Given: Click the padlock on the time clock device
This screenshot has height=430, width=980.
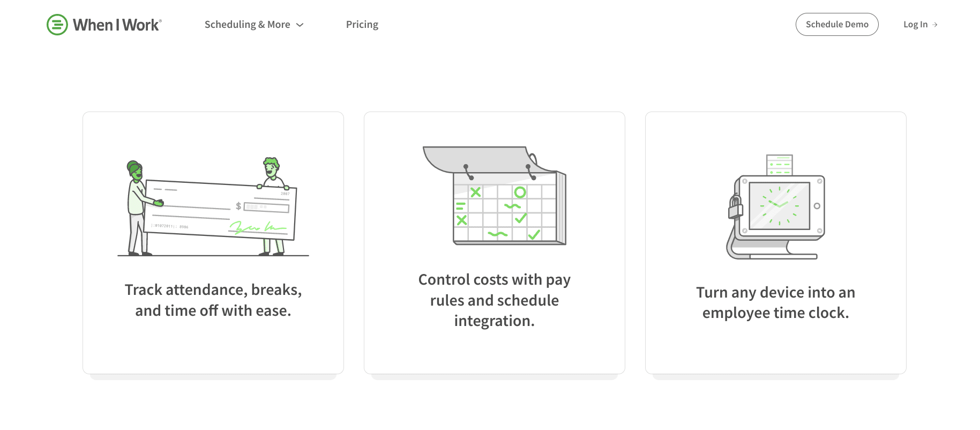Looking at the screenshot, I should coord(735,207).
